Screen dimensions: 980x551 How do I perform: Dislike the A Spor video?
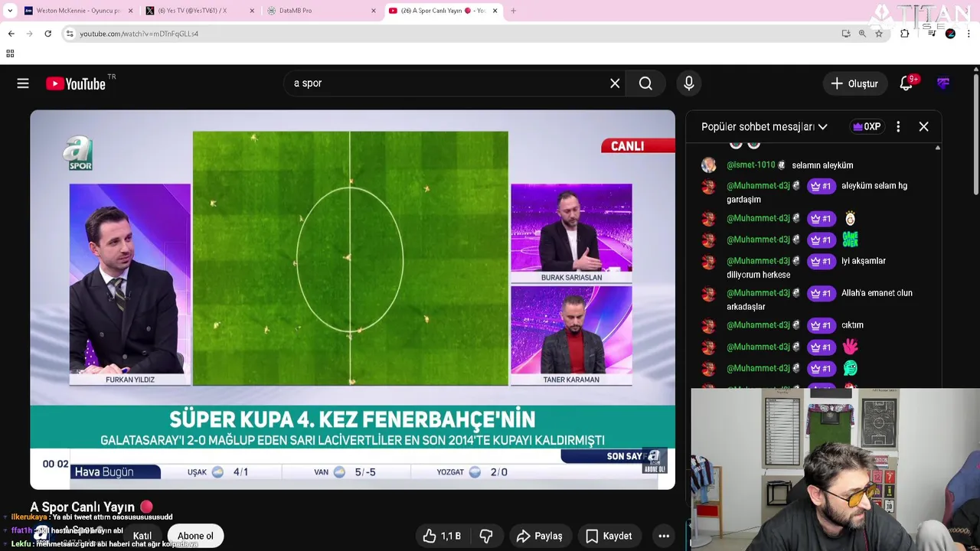tap(485, 536)
